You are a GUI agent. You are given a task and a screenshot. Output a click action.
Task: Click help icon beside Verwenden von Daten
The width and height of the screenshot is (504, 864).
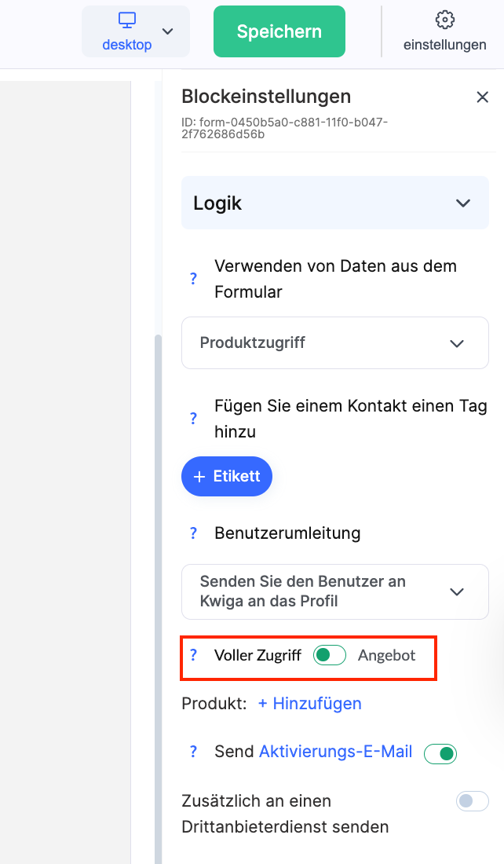[x=193, y=278]
